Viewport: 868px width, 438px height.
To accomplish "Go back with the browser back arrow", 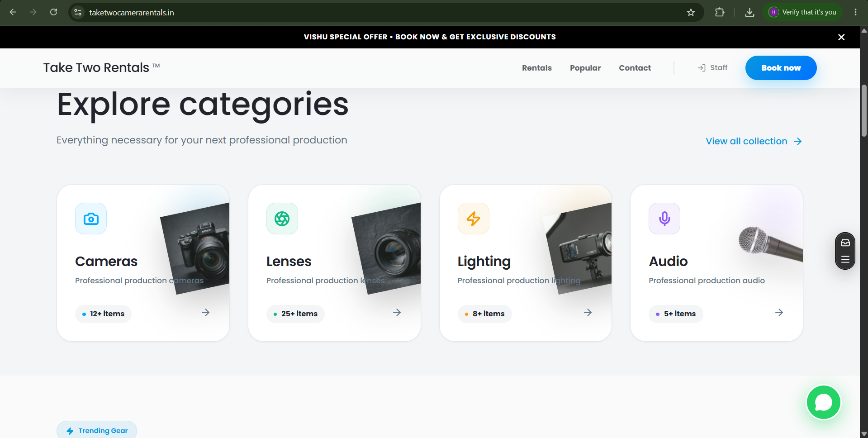I will click(13, 12).
